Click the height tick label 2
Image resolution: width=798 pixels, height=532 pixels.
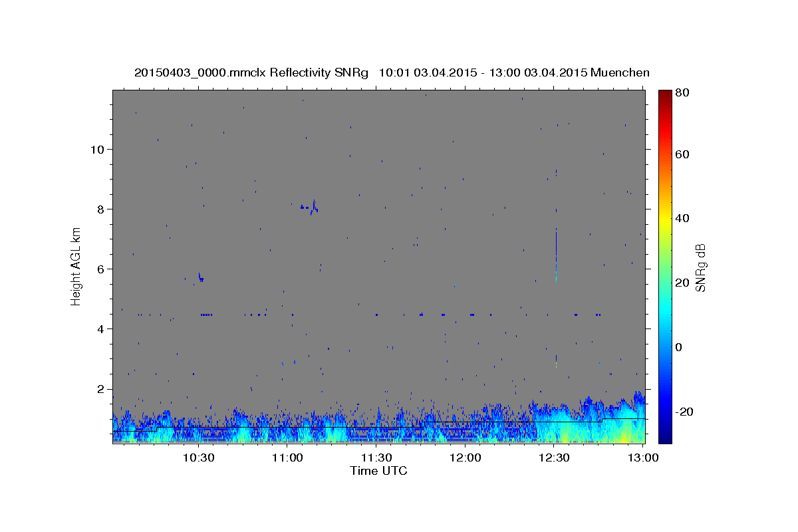click(100, 389)
